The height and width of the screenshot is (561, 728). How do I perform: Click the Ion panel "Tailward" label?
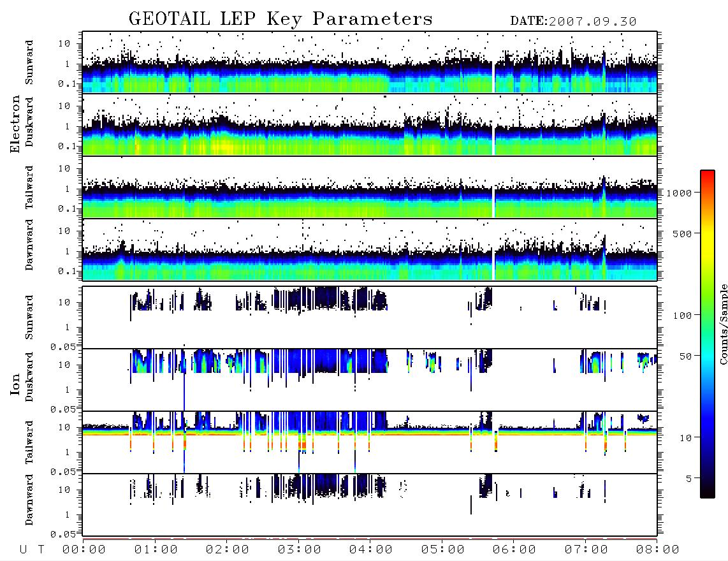pos(29,442)
